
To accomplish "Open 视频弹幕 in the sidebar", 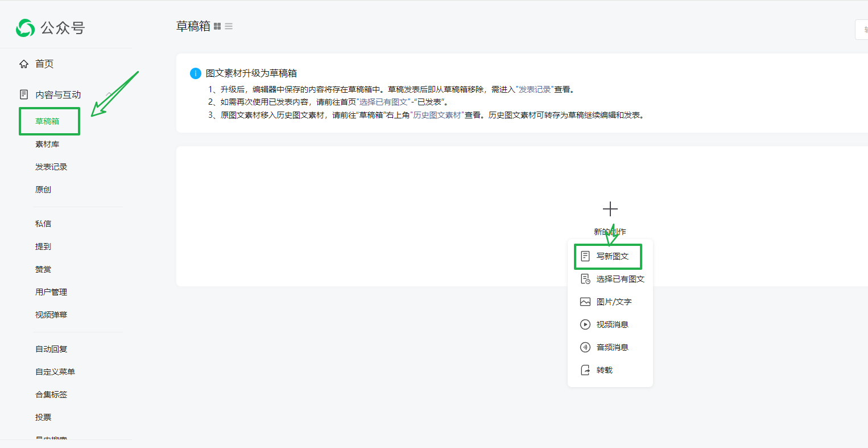I will (51, 315).
